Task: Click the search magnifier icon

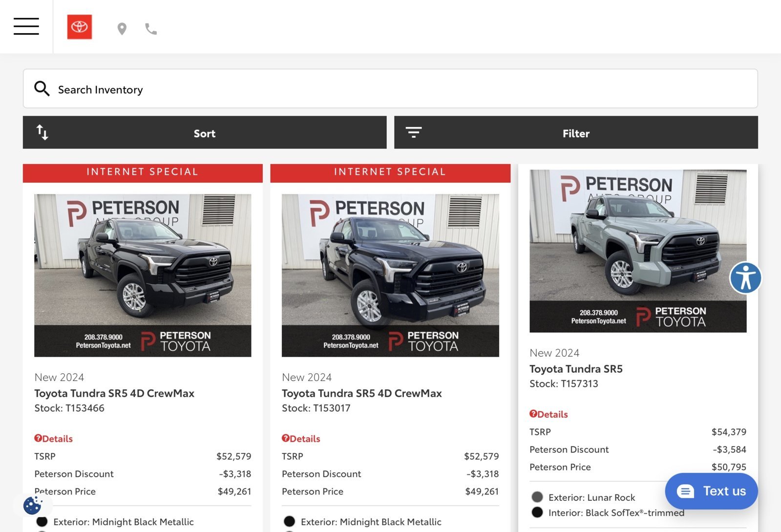Action: (42, 89)
